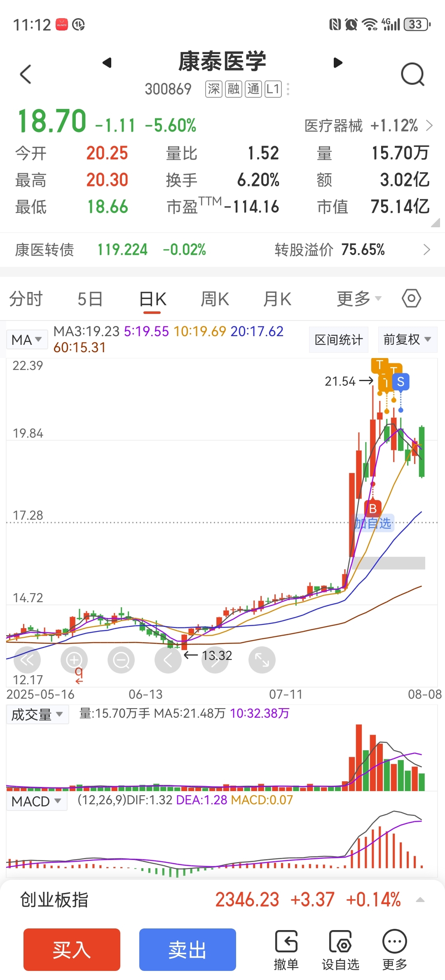Tap the 21.54 high price label
The width and height of the screenshot is (445, 980).
340,382
